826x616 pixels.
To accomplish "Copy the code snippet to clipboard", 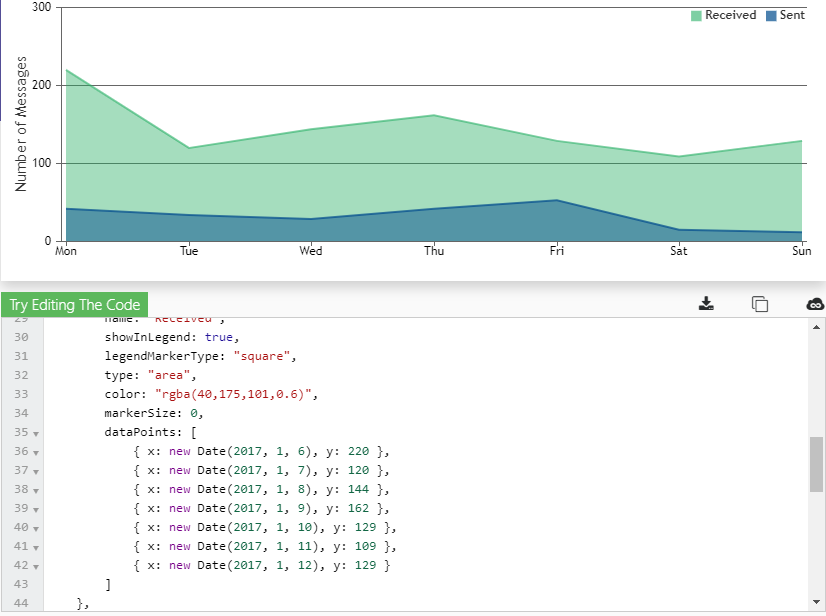I will [x=762, y=304].
